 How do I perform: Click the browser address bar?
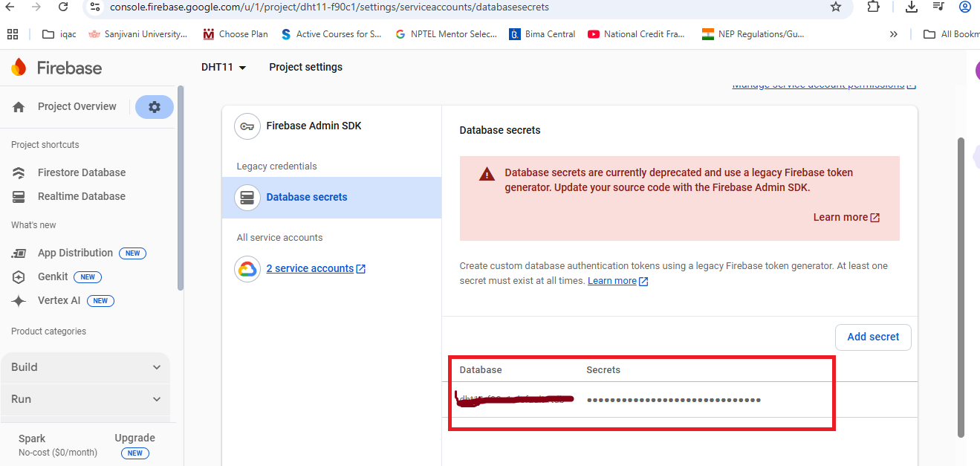click(x=461, y=7)
